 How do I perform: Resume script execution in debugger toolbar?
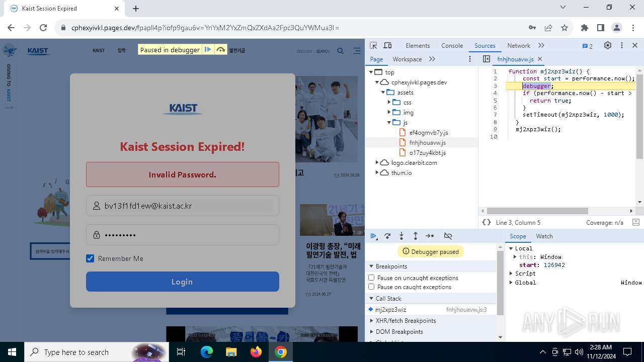(x=374, y=236)
